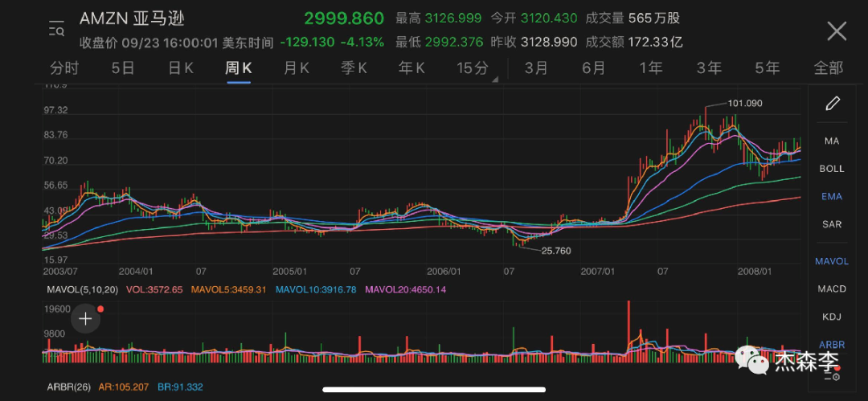
Task: Toggle the MACD indicator
Action: [832, 289]
